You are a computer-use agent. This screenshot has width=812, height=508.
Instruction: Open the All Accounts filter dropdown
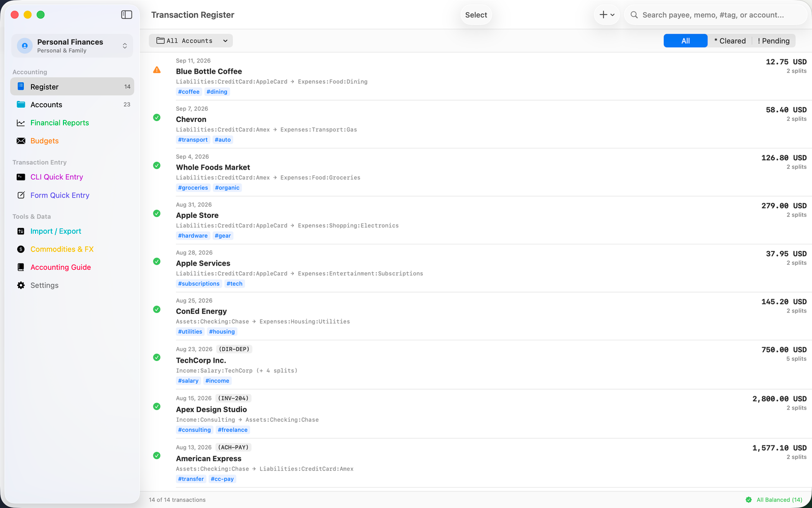[x=191, y=41]
